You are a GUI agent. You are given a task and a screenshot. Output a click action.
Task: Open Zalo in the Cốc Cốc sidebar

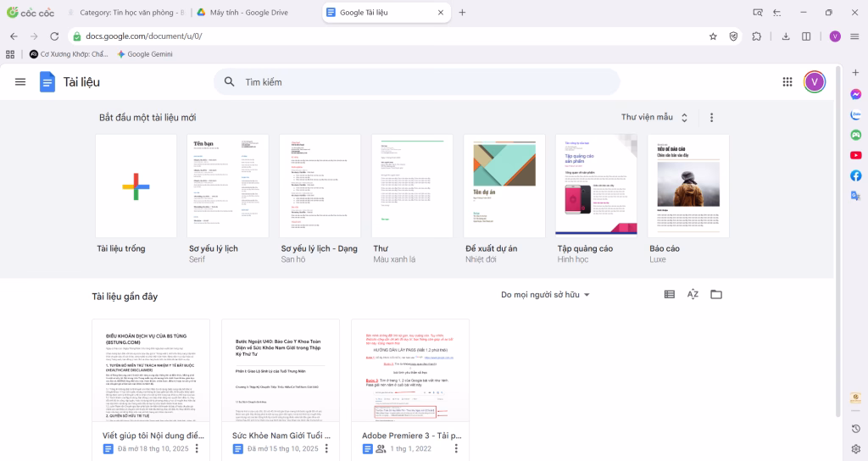click(x=856, y=114)
